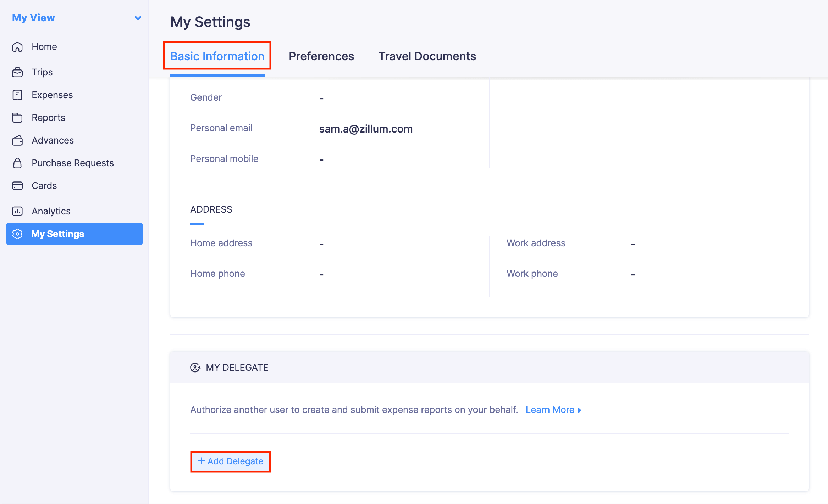Click the Advances wallet icon
Image resolution: width=828 pixels, height=504 pixels.
[17, 140]
